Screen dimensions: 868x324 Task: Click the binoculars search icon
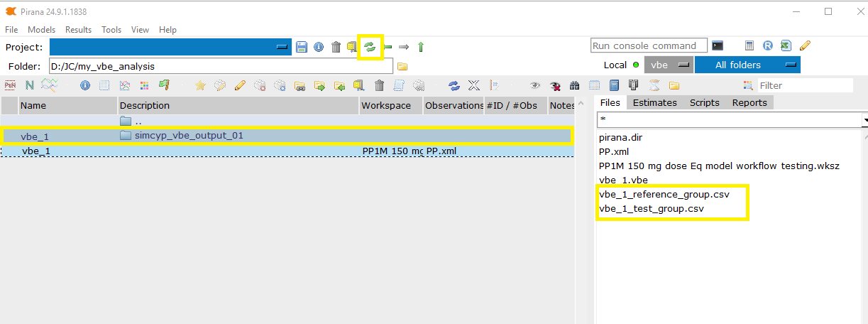click(575, 85)
